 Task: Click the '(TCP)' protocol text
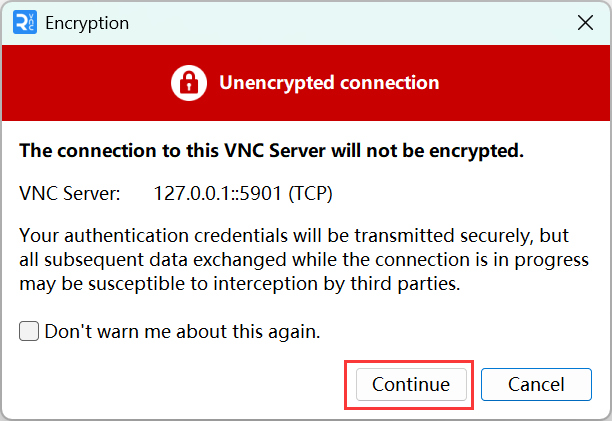click(x=310, y=194)
